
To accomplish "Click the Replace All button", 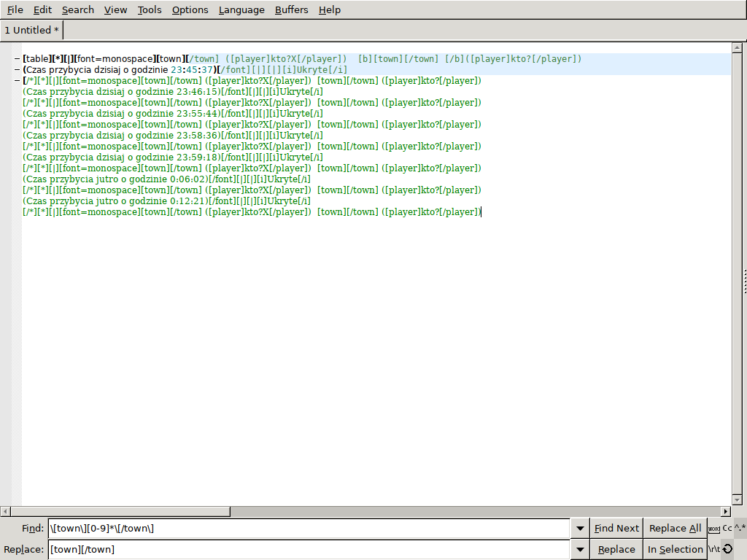I will pyautogui.click(x=675, y=528).
